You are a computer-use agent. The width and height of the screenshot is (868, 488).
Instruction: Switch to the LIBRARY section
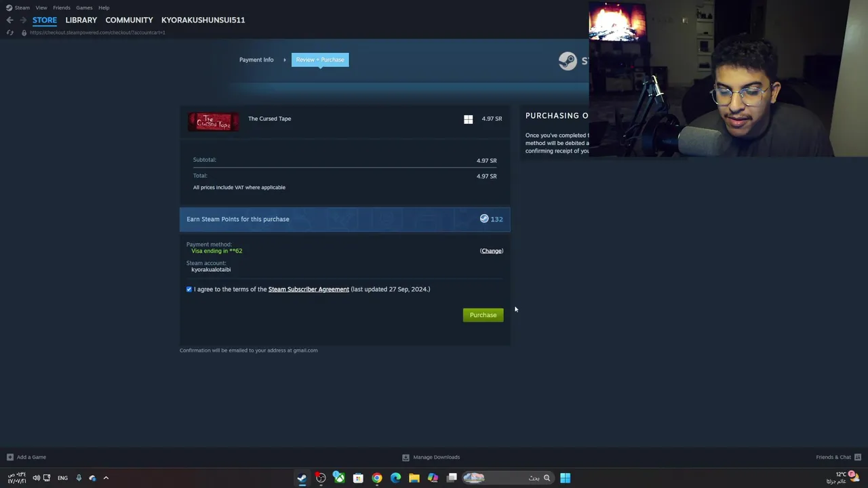point(81,20)
